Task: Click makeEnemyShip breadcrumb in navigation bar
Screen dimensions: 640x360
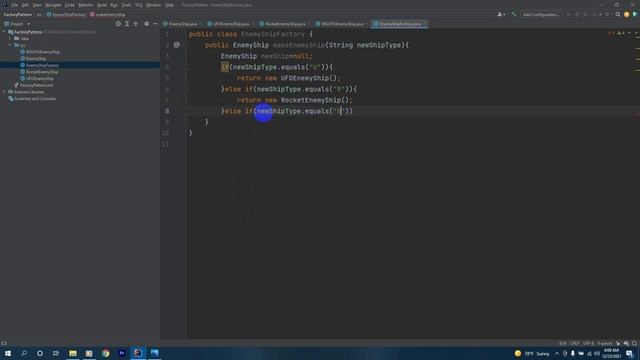Action: coord(108,15)
